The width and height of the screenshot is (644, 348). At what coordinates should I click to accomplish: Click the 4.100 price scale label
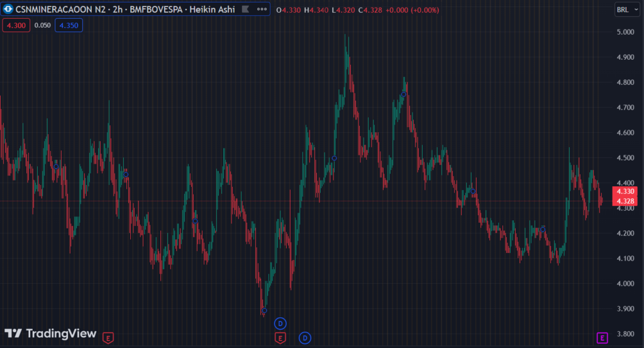pyautogui.click(x=626, y=259)
